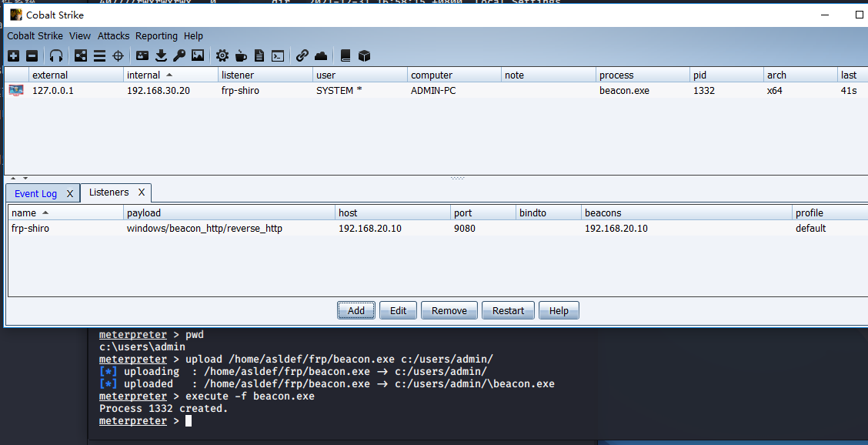This screenshot has width=868, height=445.
Task: Switch to pivot graph view icon
Action: coord(81,55)
